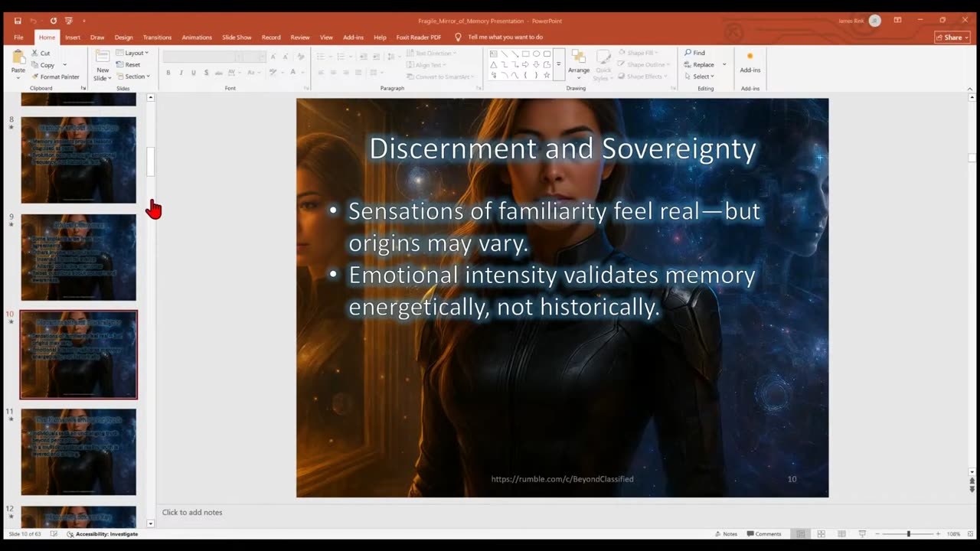Select the Text Box shape in gallery
Screen dimensions: 980x551
point(493,54)
